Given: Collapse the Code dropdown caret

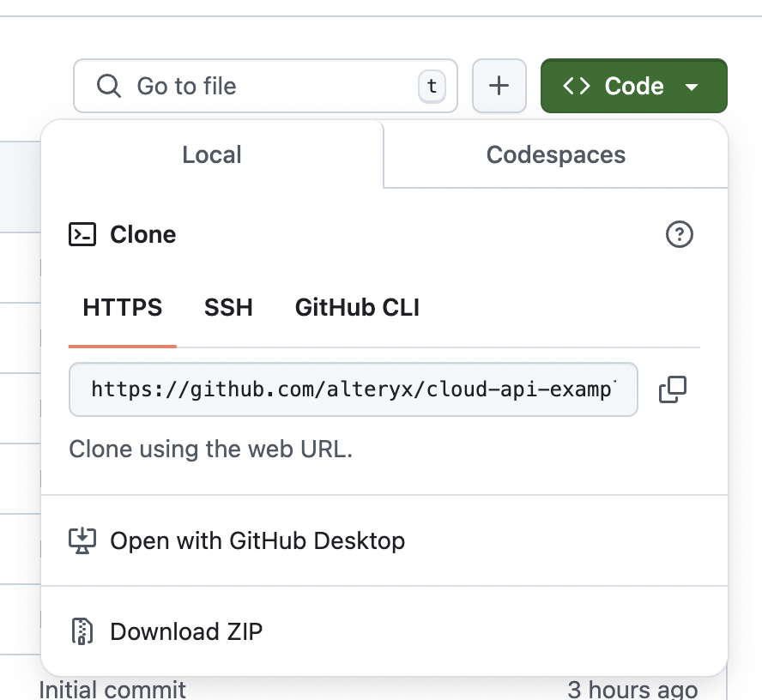Looking at the screenshot, I should [x=692, y=87].
